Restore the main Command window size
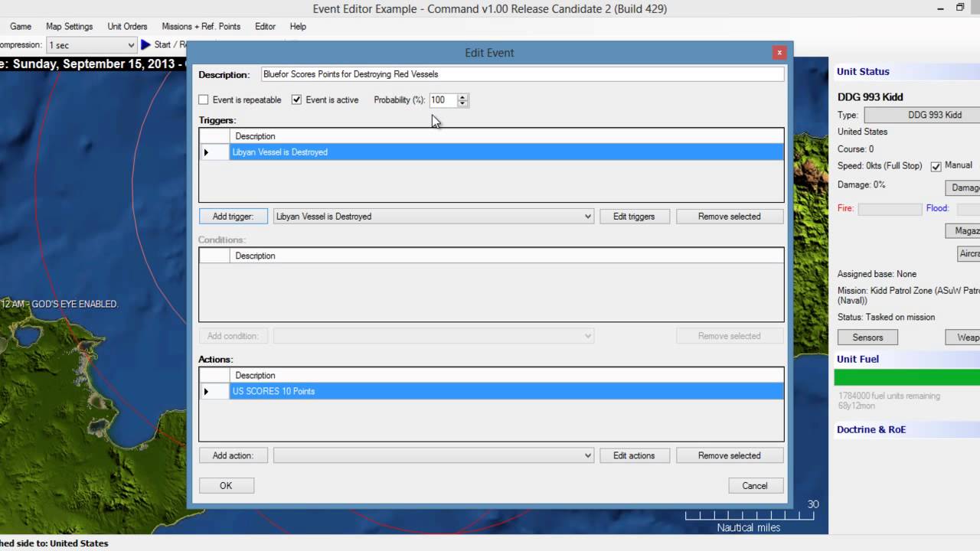This screenshot has height=551, width=980. pos(959,8)
